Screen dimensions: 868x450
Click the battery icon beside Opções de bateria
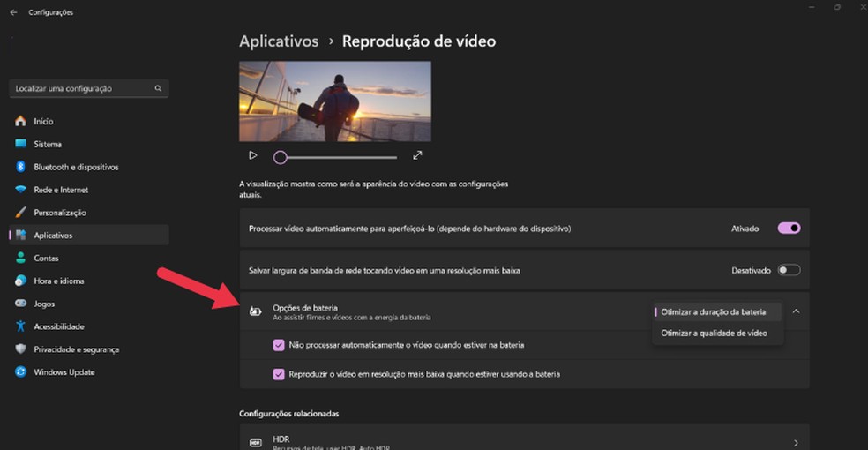255,311
